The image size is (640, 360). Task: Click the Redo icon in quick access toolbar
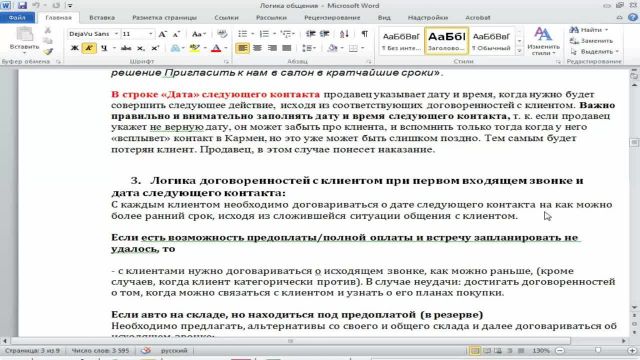56,6
